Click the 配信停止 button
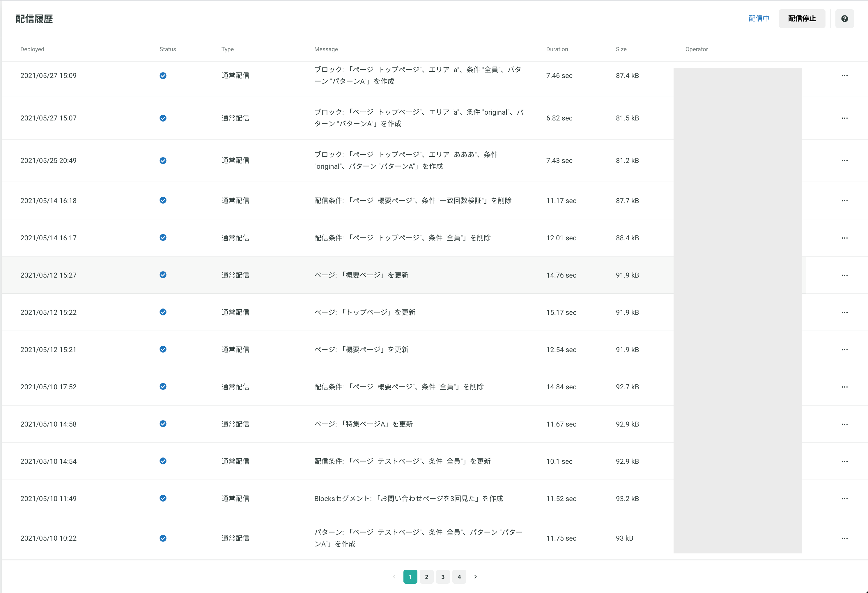 [802, 19]
